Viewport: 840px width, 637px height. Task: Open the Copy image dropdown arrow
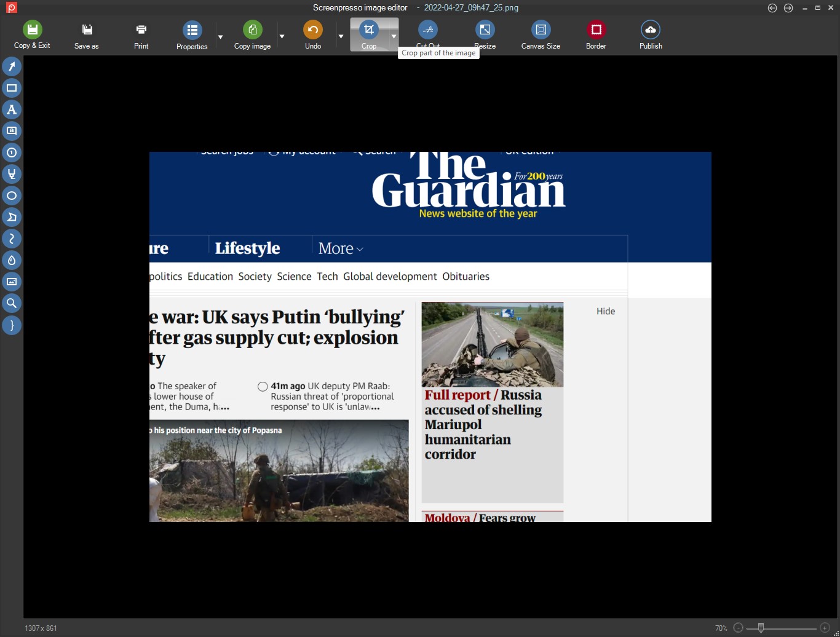point(282,37)
